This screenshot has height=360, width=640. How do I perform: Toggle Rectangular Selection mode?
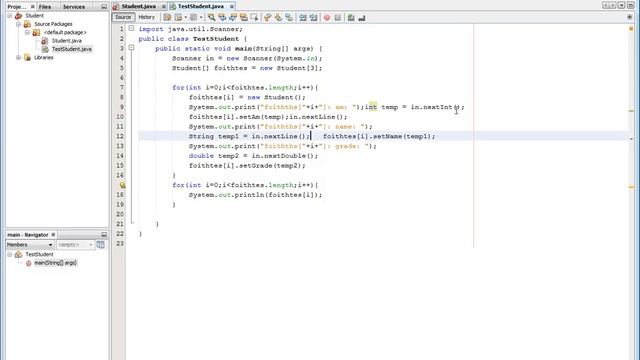click(254, 18)
